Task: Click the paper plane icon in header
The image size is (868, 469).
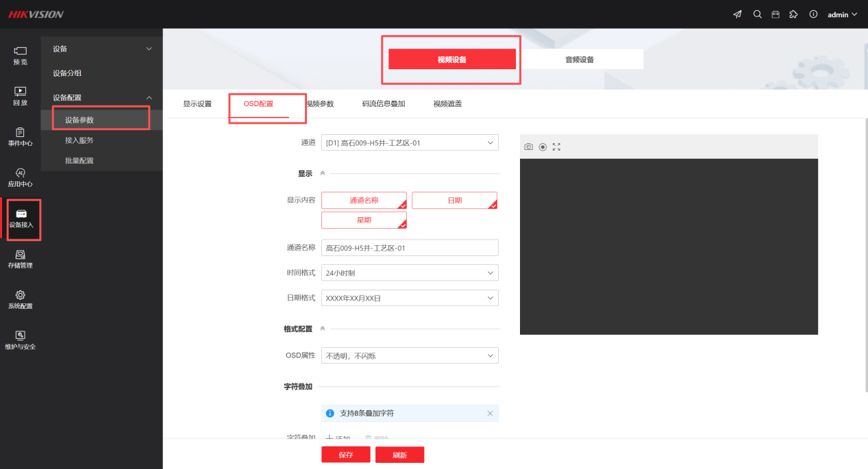Action: click(738, 14)
